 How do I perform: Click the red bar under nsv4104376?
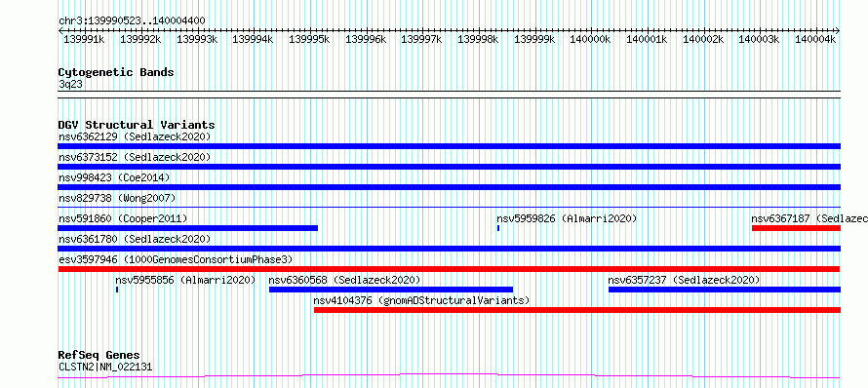pos(577,310)
